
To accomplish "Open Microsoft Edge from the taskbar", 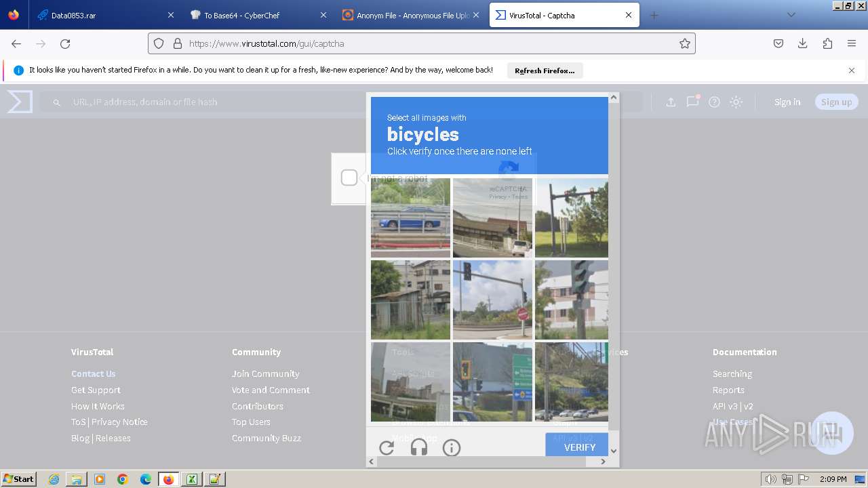I will point(146,479).
